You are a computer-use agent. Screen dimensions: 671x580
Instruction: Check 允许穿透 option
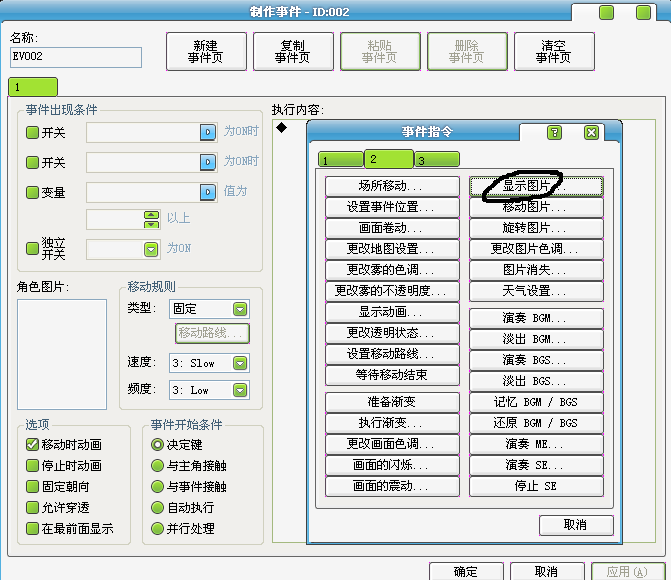coord(33,507)
